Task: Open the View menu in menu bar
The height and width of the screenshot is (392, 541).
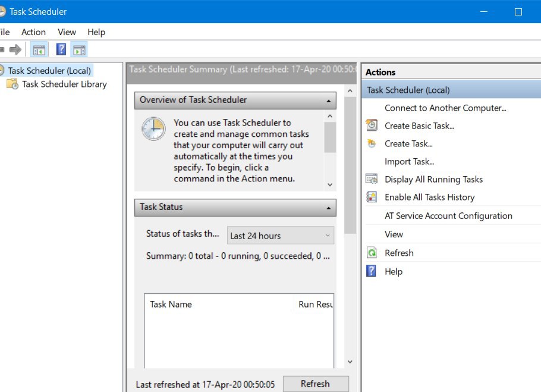Action: pos(67,32)
